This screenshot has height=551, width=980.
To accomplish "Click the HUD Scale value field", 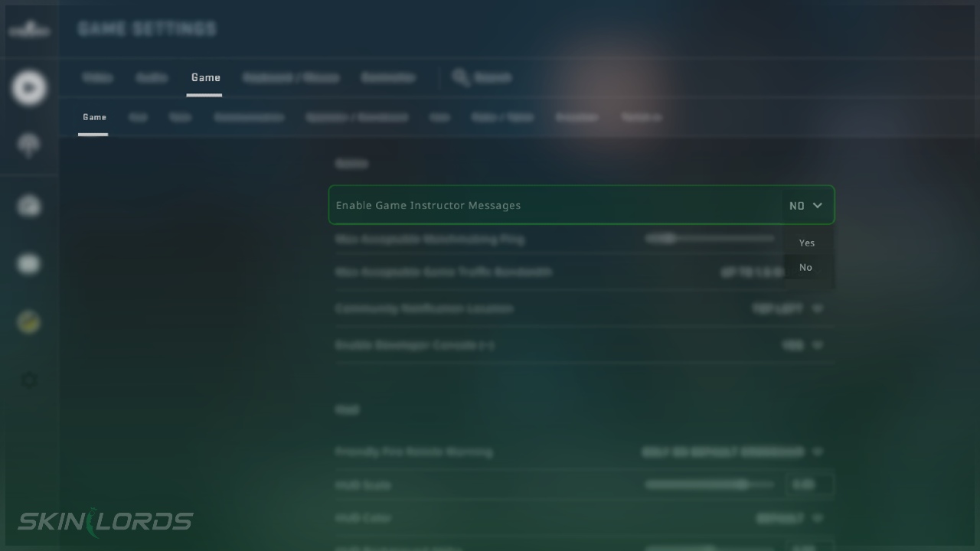I will click(x=809, y=484).
